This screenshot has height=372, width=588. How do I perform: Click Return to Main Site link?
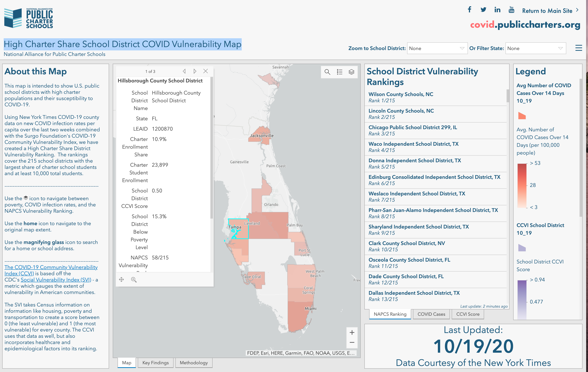(x=547, y=11)
